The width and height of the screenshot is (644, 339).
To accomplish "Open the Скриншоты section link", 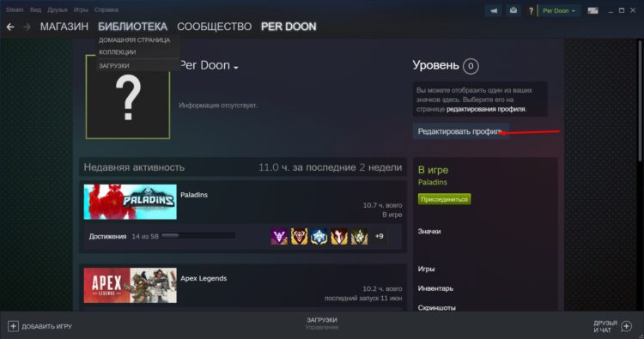I will pyautogui.click(x=436, y=307).
